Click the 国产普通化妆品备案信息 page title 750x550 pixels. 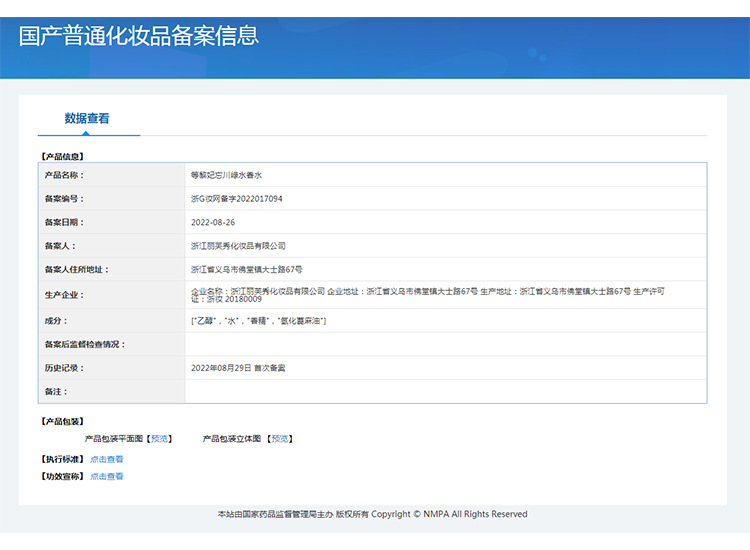point(139,36)
